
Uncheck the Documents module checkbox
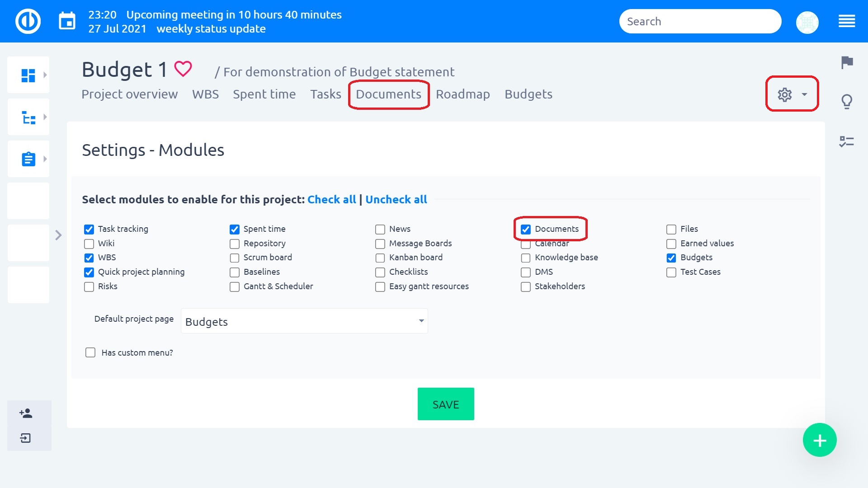point(525,229)
